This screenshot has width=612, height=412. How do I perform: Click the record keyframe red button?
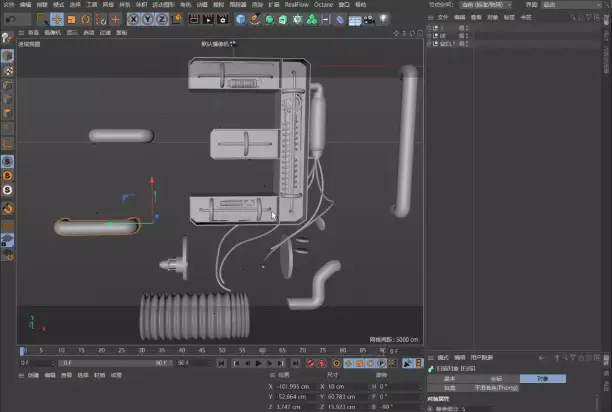pyautogui.click(x=310, y=364)
